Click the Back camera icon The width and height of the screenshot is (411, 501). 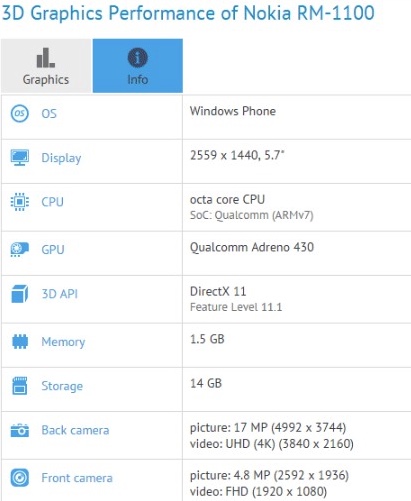point(20,430)
